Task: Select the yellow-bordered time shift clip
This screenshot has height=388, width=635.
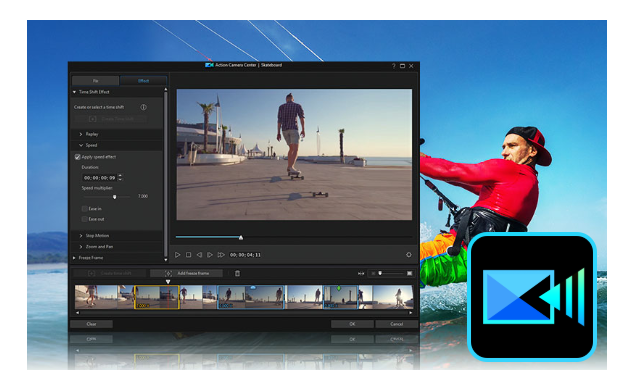Action: [157, 297]
